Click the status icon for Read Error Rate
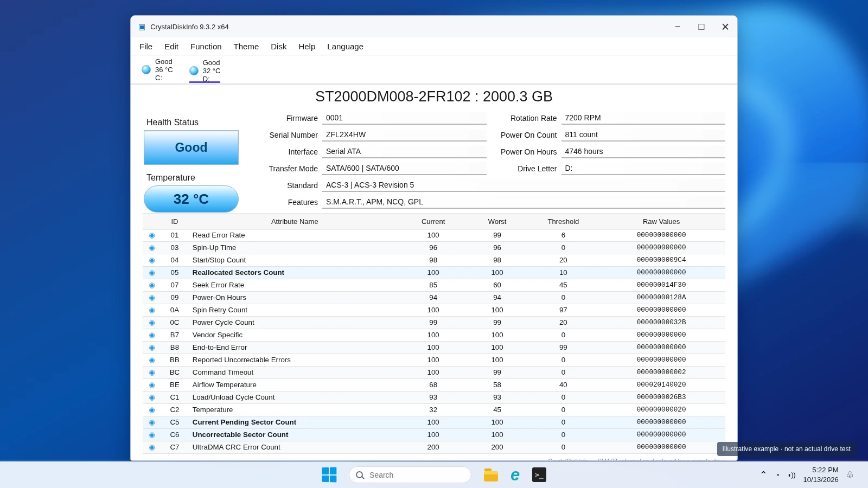 pos(152,235)
